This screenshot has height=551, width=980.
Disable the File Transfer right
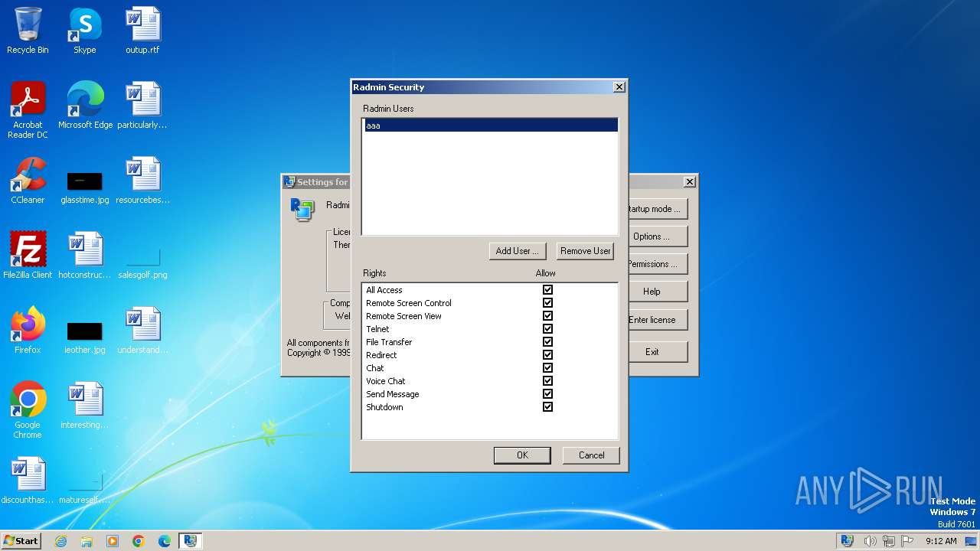[547, 342]
